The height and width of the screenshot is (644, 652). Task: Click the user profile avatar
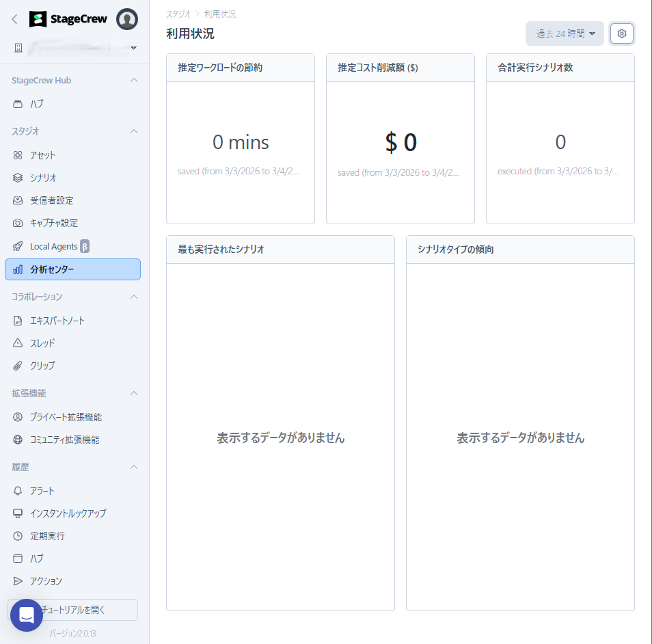tap(127, 19)
